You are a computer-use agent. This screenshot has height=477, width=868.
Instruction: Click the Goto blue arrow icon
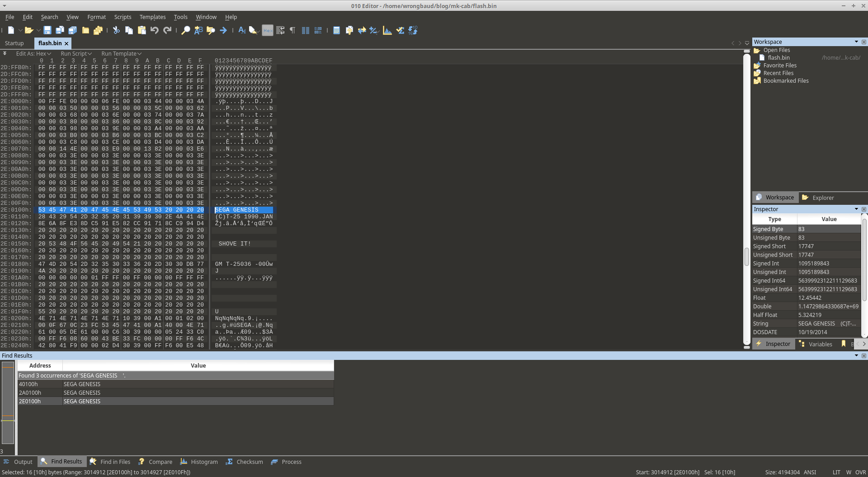tap(223, 30)
